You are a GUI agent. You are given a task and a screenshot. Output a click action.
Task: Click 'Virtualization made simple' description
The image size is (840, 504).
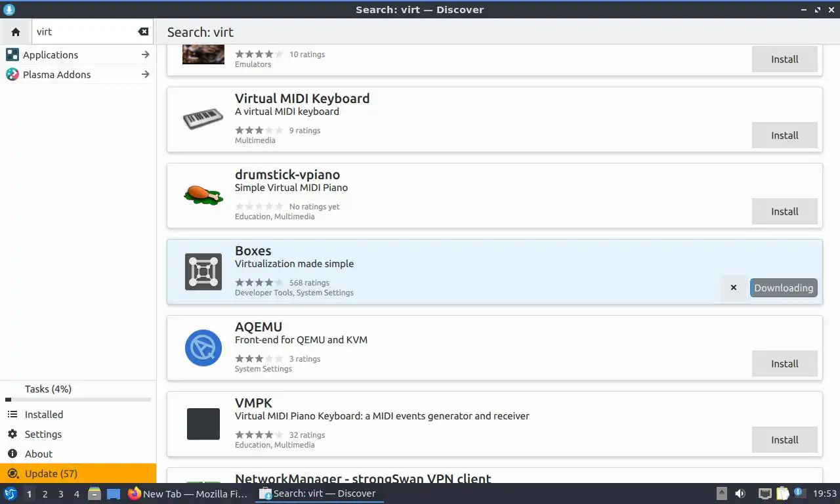[x=294, y=264]
